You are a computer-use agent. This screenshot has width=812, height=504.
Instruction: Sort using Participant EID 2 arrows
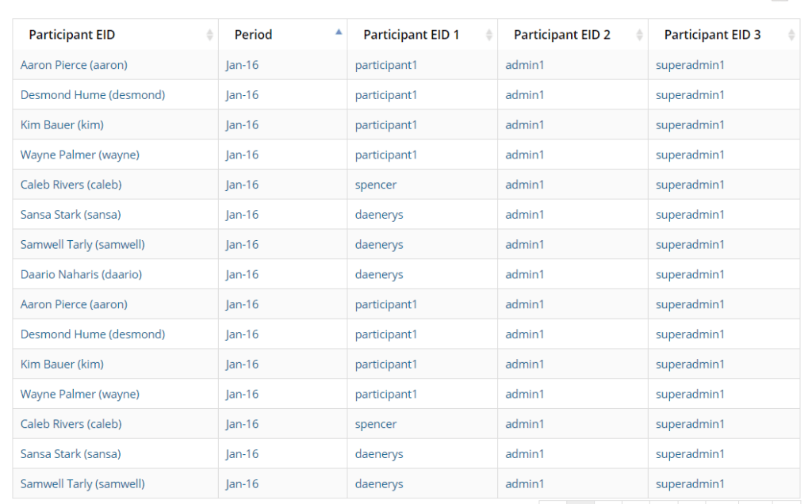click(x=639, y=35)
